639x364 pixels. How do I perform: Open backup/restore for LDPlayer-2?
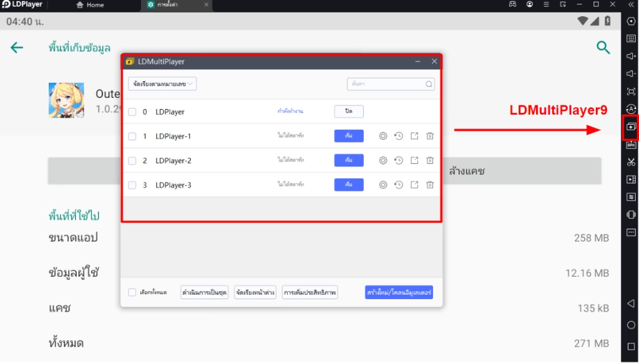(399, 160)
